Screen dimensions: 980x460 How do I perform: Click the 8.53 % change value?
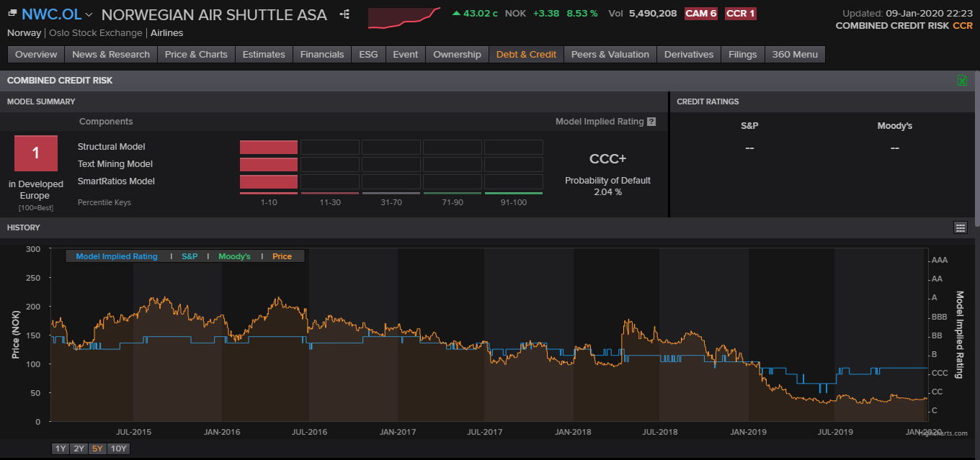pos(582,14)
